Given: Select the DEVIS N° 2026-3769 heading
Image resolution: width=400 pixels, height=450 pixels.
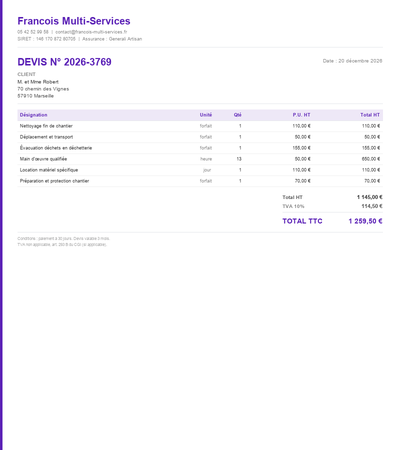Looking at the screenshot, I should (x=64, y=62).
